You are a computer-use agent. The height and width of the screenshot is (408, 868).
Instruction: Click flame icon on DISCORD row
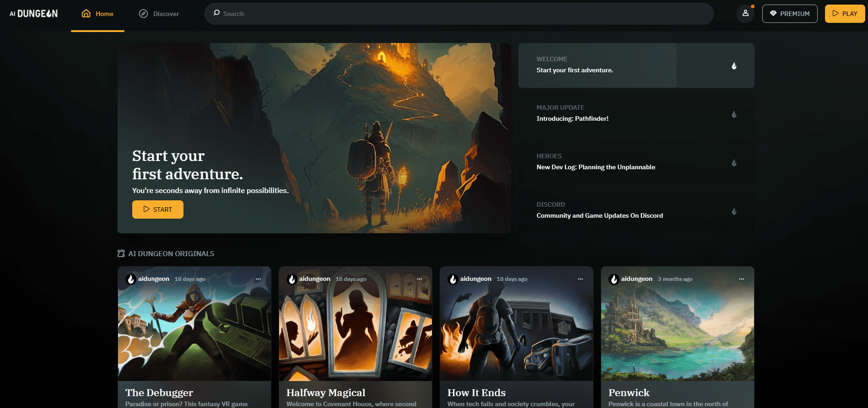(x=734, y=211)
